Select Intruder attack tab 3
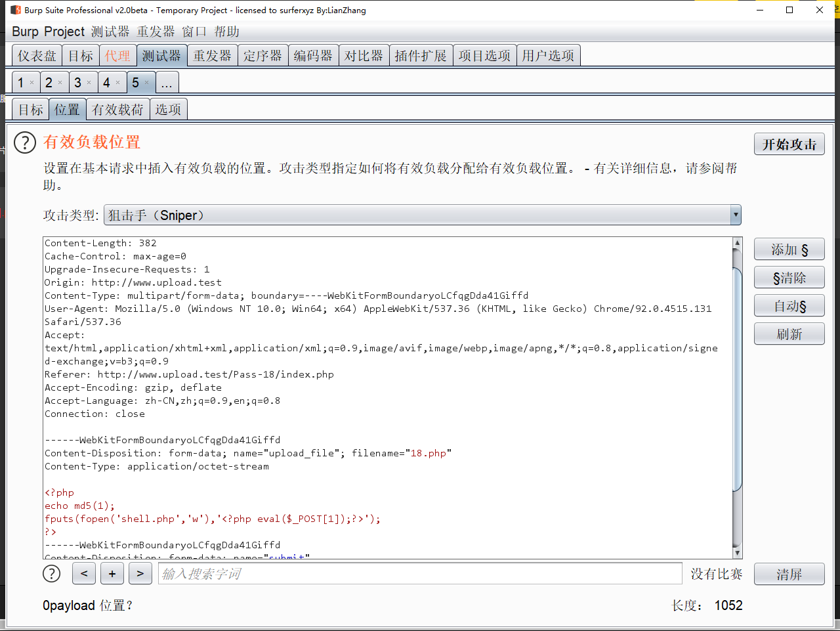 coord(78,83)
